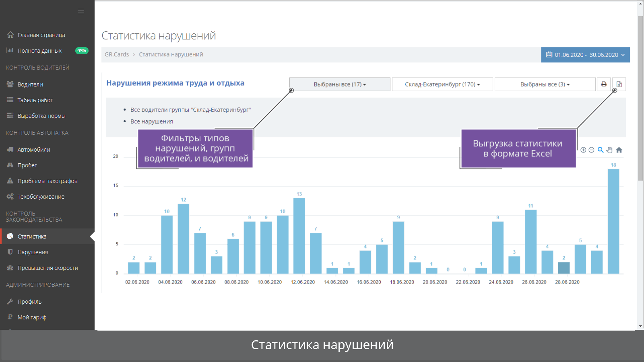Open Превышения скорости sidebar item
The width and height of the screenshot is (644, 362).
point(47,268)
